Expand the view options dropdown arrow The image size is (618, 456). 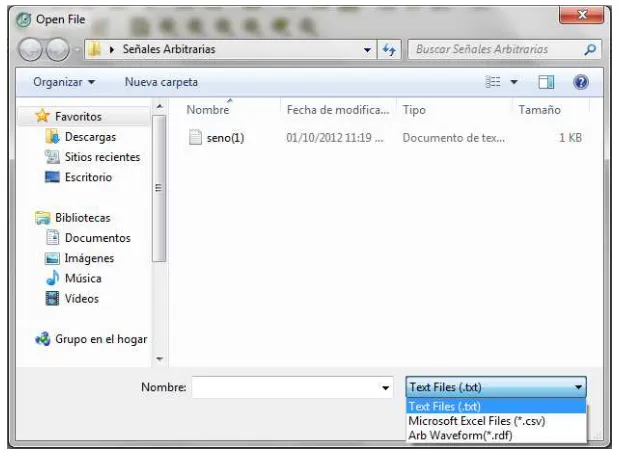point(514,82)
